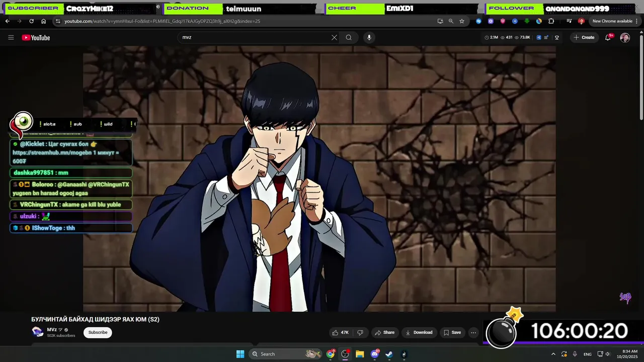Bookmark this page with the star icon
This screenshot has width=644, height=362.
[x=462, y=21]
